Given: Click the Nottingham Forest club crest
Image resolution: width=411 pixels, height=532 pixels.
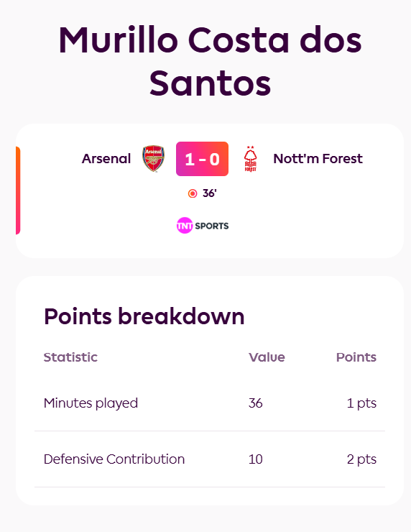Looking at the screenshot, I should (x=251, y=159).
